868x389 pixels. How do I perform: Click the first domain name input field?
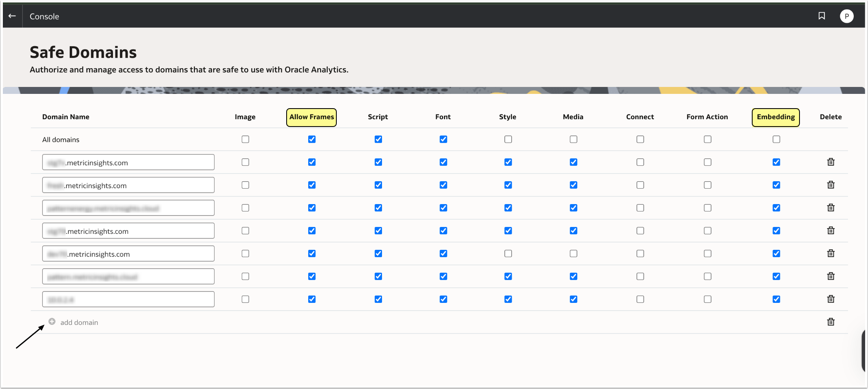point(128,162)
